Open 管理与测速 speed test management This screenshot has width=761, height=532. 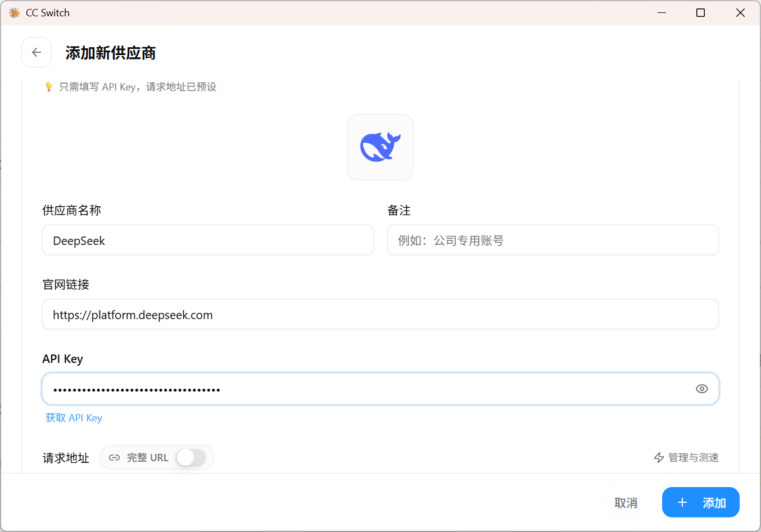tap(693, 458)
